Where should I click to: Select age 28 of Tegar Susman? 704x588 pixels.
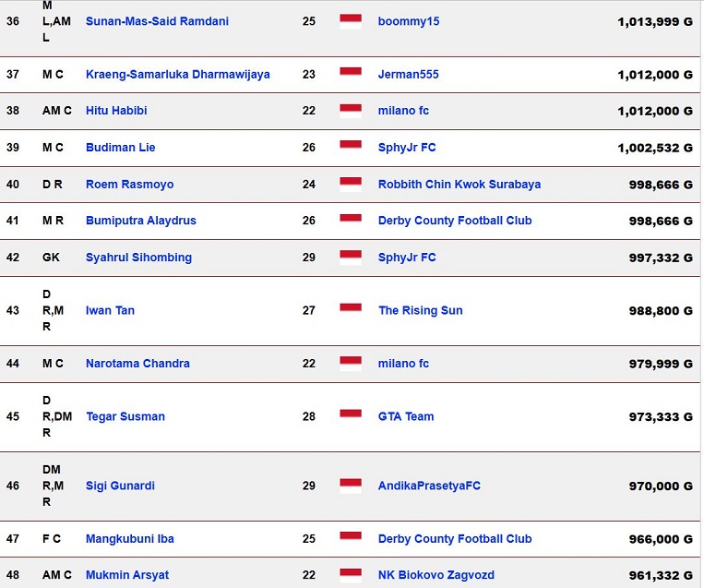(x=309, y=416)
